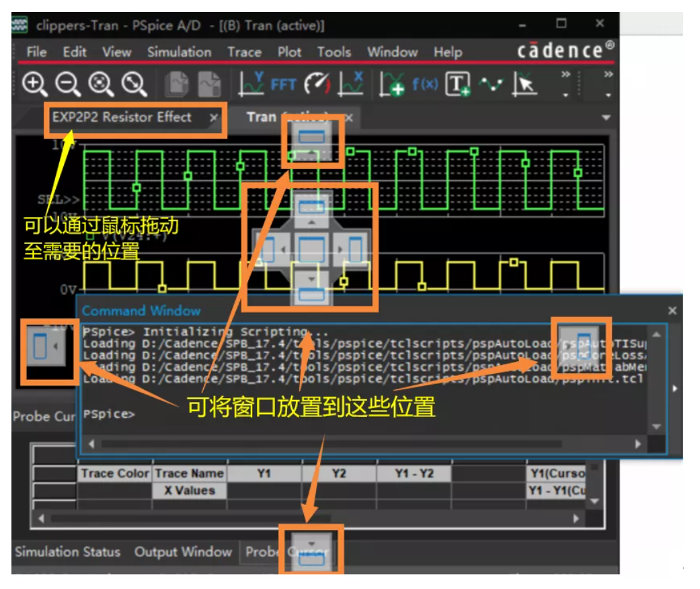Screen dimensions: 700x589
Task: Click the Y1 - Y2 column header
Action: pyautogui.click(x=414, y=473)
